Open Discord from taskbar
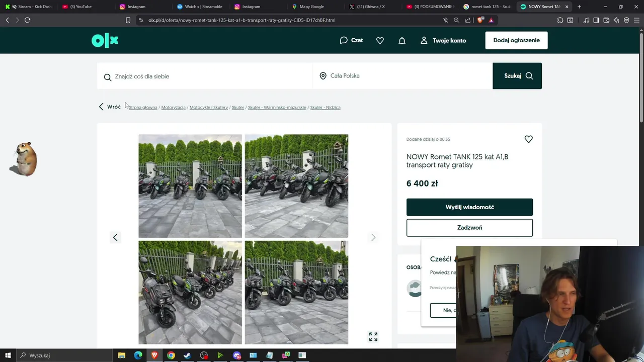The height and width of the screenshot is (362, 644). click(x=236, y=355)
